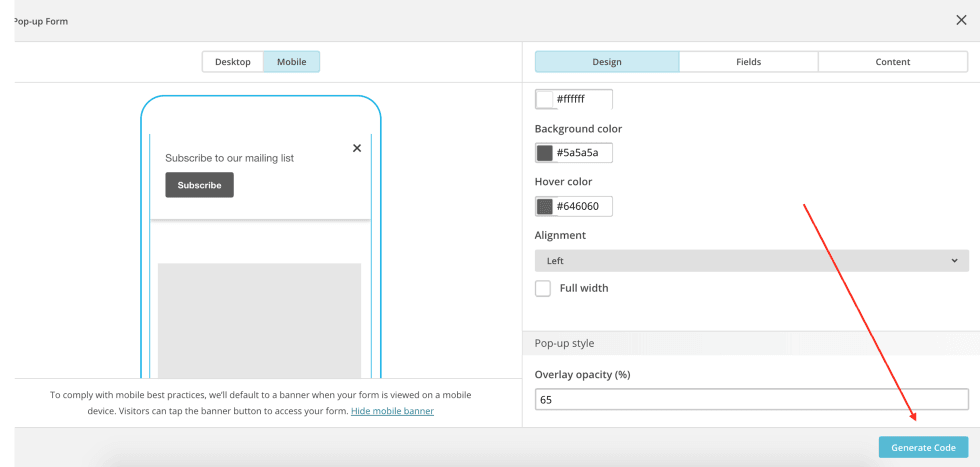Click the Hide mobile banner link
The height and width of the screenshot is (467, 980).
392,411
